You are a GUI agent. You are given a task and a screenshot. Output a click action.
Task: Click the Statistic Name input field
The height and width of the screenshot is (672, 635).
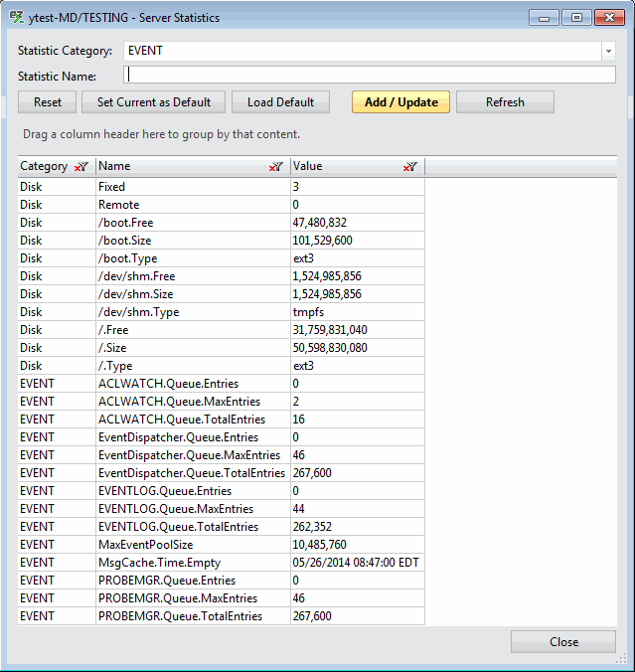coord(369,75)
